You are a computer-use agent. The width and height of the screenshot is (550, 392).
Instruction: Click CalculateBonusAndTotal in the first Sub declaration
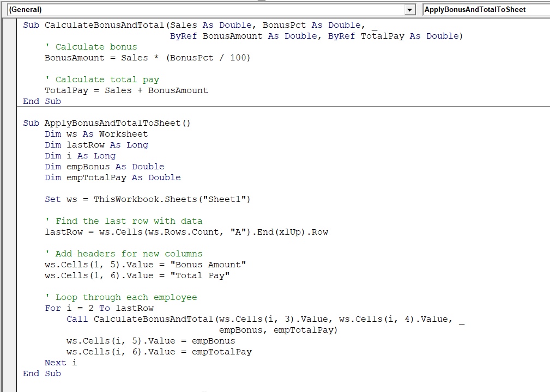click(104, 25)
